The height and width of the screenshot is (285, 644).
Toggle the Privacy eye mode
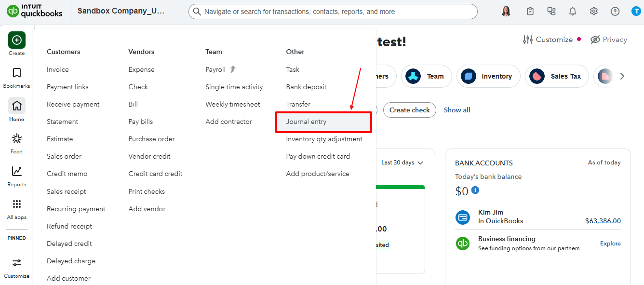(x=609, y=40)
